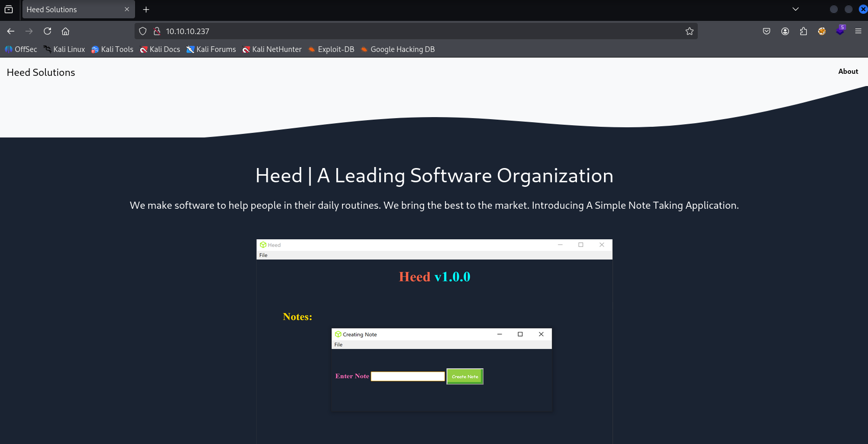Click the purple extension icon with badge 5
Screen dimensions: 868x444
click(x=840, y=31)
